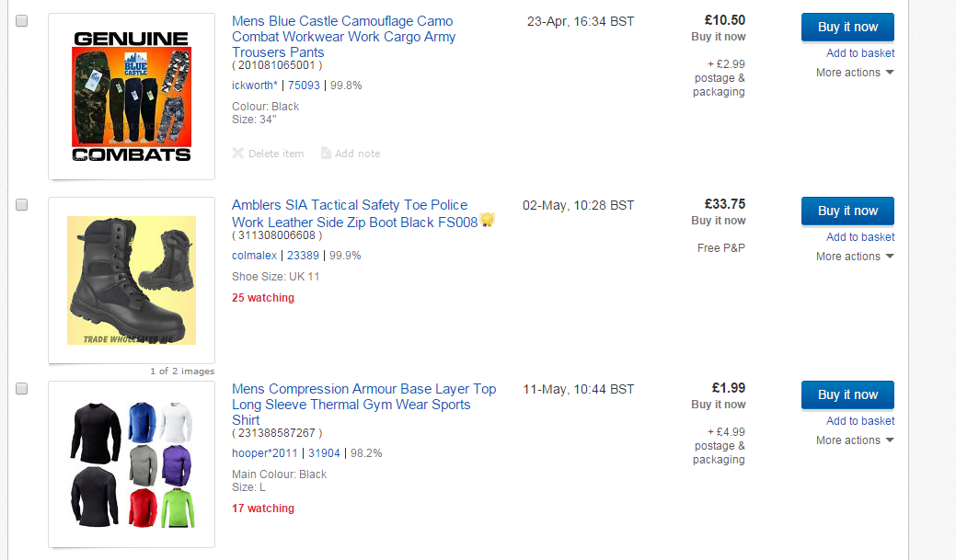
Task: Add Amblers boot to basket
Action: click(x=860, y=237)
